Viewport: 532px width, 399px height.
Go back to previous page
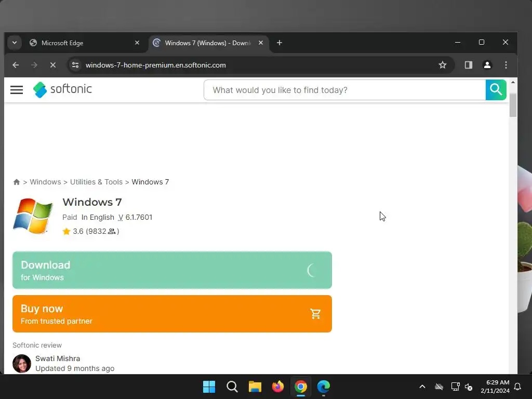coord(16,65)
